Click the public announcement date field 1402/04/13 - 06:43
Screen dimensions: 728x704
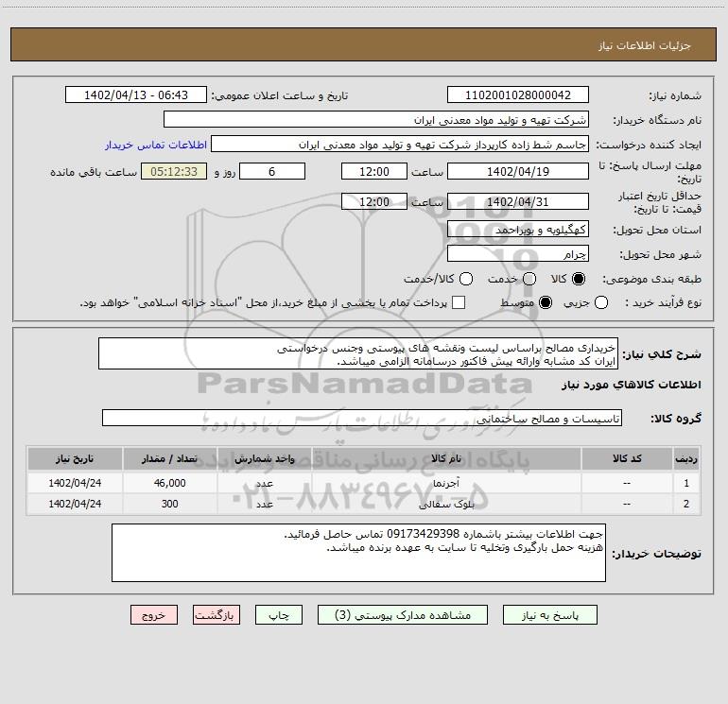(136, 94)
